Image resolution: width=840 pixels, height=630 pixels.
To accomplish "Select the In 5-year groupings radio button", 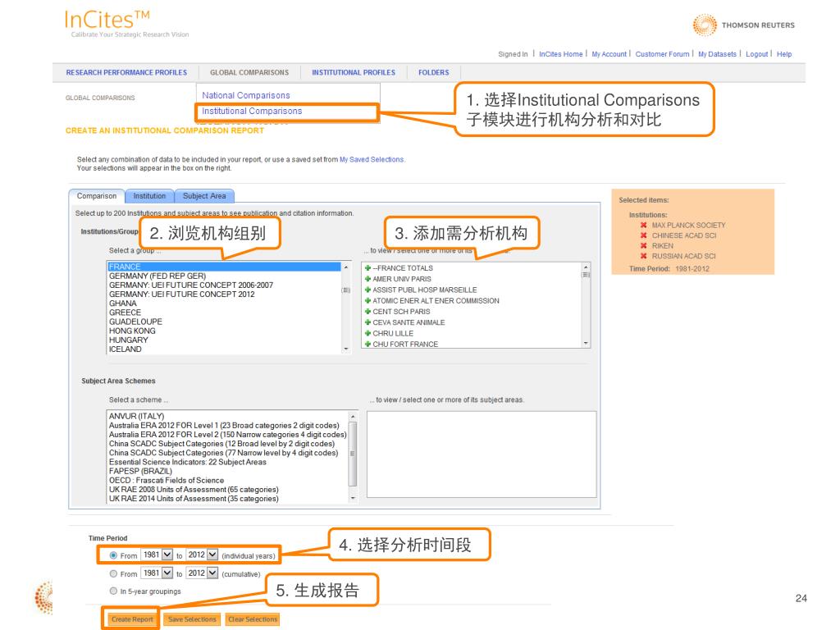I will (x=113, y=591).
